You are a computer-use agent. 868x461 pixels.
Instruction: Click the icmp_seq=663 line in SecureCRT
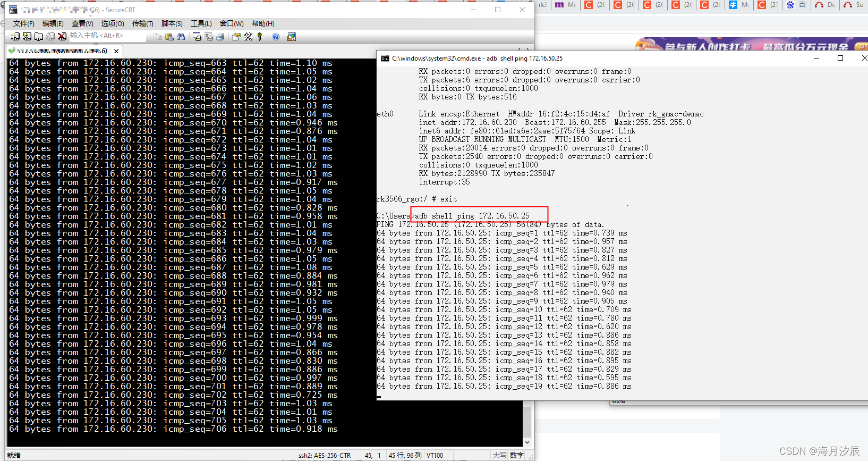coord(171,63)
